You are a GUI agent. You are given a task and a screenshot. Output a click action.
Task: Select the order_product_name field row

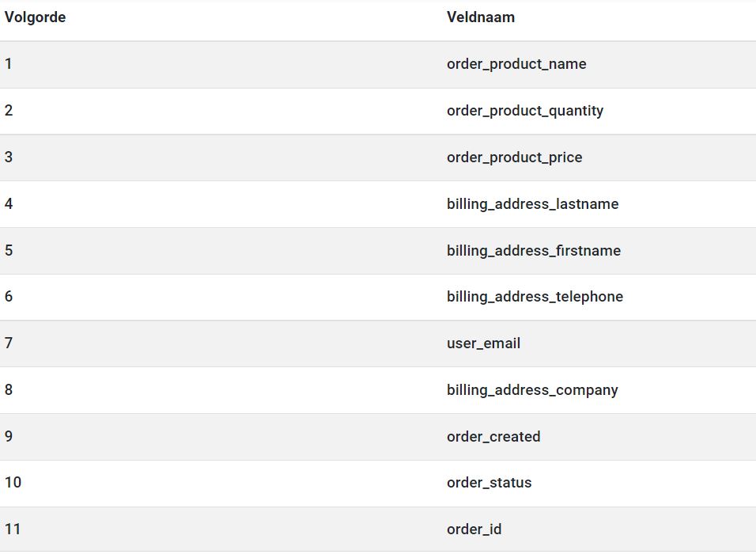[x=378, y=65]
